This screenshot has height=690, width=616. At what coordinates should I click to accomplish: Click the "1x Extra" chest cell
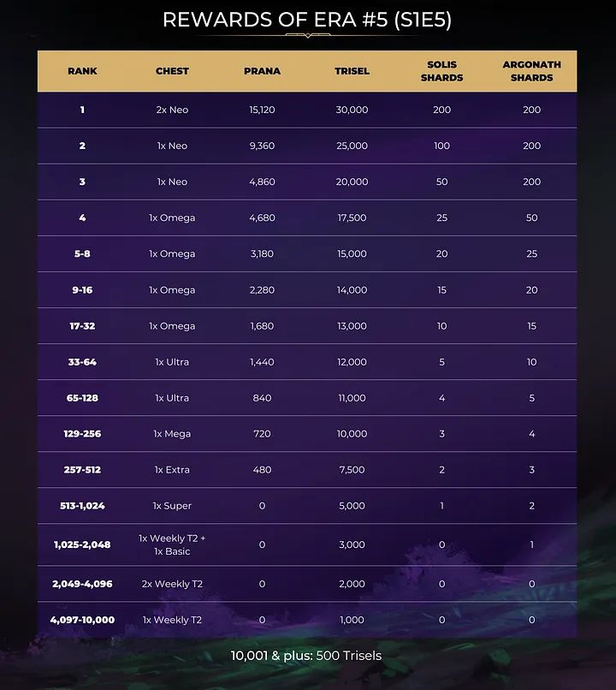click(x=172, y=470)
